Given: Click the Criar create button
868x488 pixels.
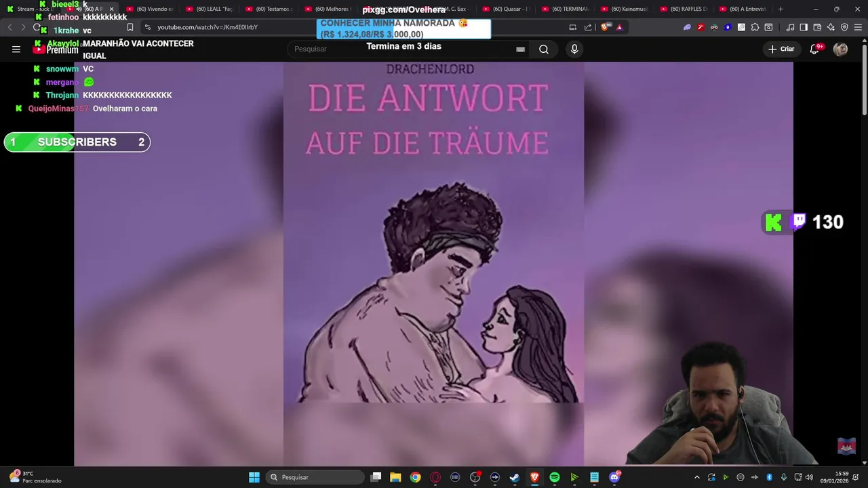Looking at the screenshot, I should click(781, 49).
